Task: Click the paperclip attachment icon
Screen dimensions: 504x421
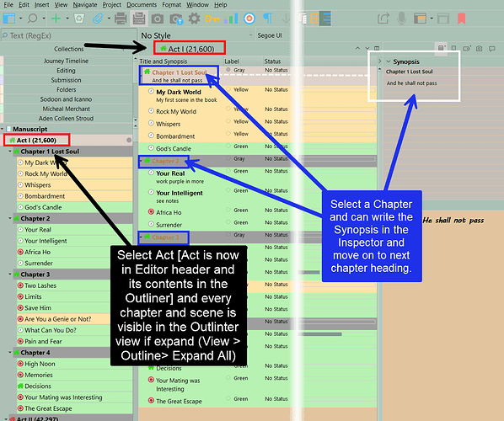Action: 98,19
